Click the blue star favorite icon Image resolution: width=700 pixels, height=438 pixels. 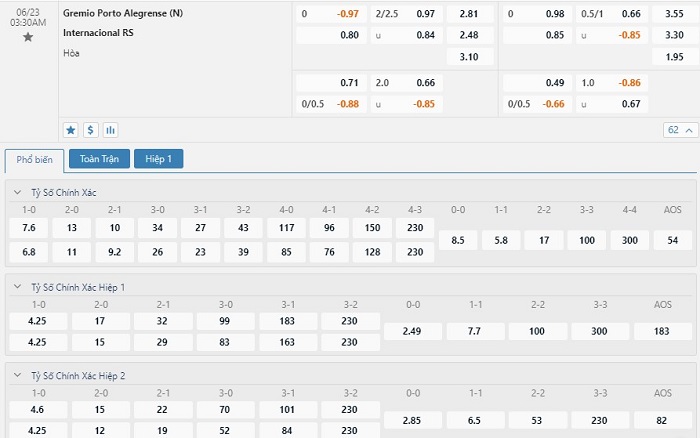[x=71, y=130]
